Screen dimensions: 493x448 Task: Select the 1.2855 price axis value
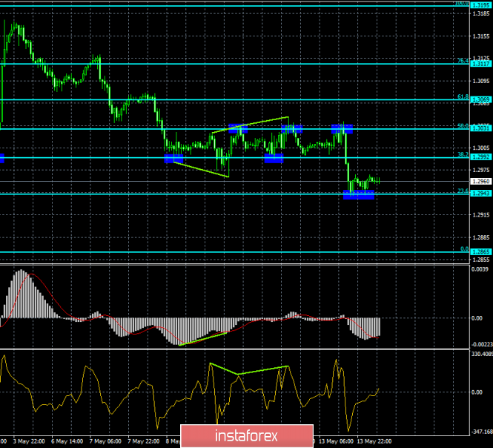(x=481, y=260)
